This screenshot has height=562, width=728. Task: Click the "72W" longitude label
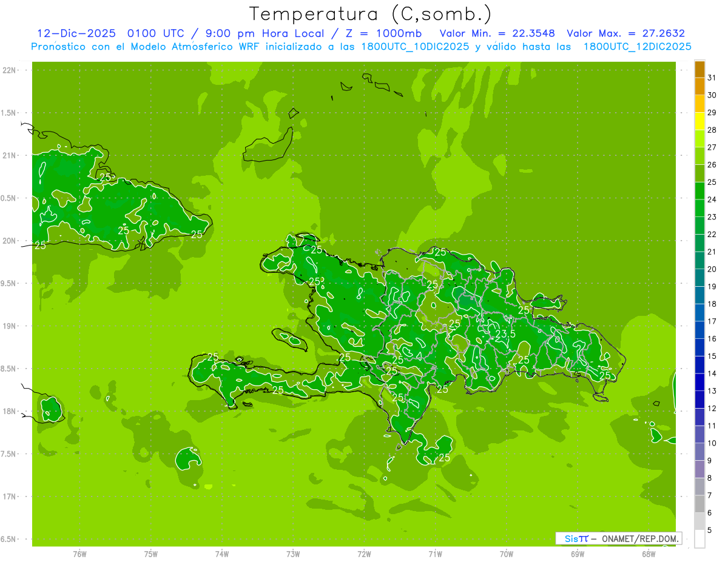364,554
